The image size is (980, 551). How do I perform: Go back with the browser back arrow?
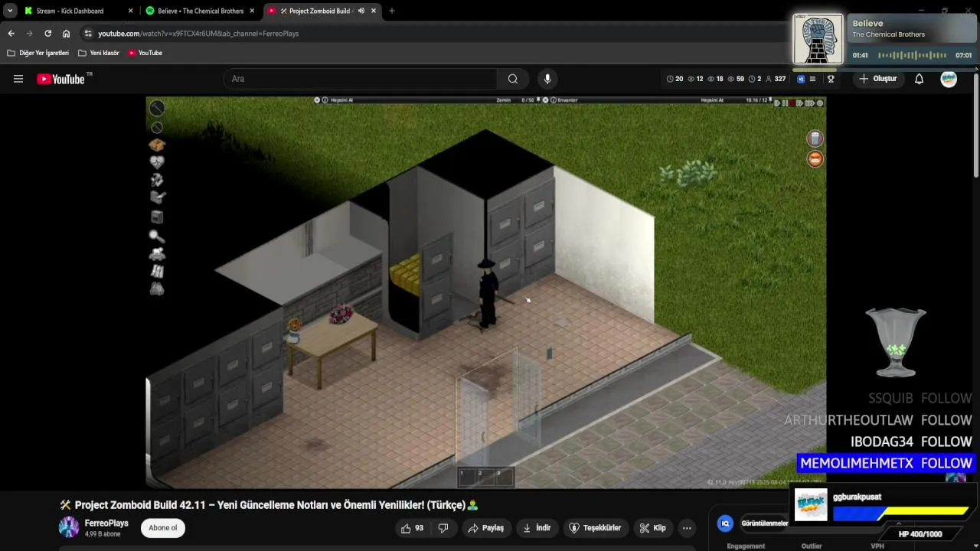(x=11, y=34)
